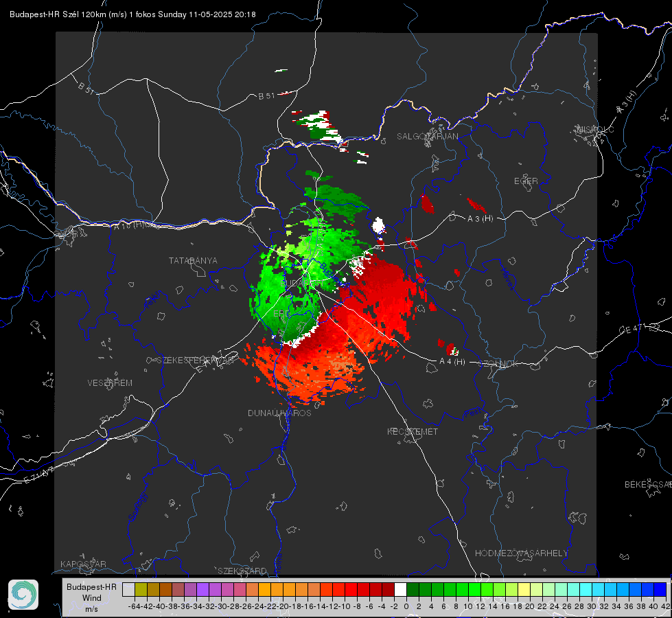
Task: Select the pink swatch between -28 and -26
Action: pyautogui.click(x=240, y=589)
